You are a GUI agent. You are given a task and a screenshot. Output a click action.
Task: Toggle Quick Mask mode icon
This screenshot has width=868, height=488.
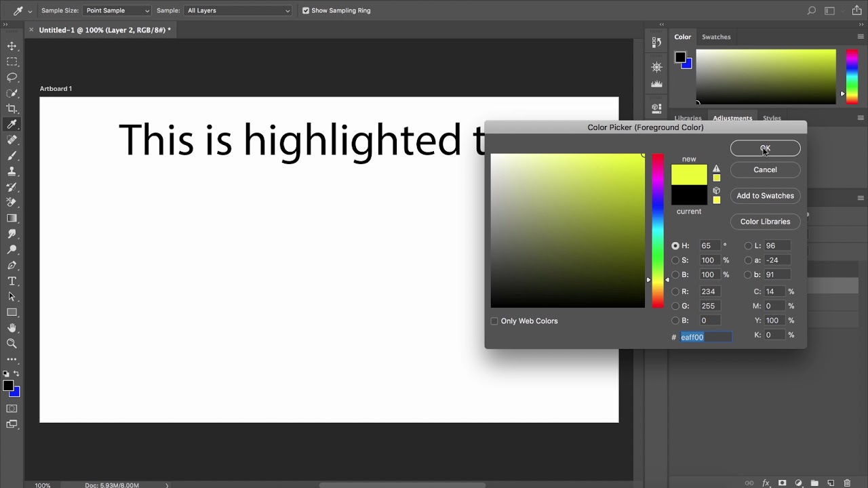point(12,409)
